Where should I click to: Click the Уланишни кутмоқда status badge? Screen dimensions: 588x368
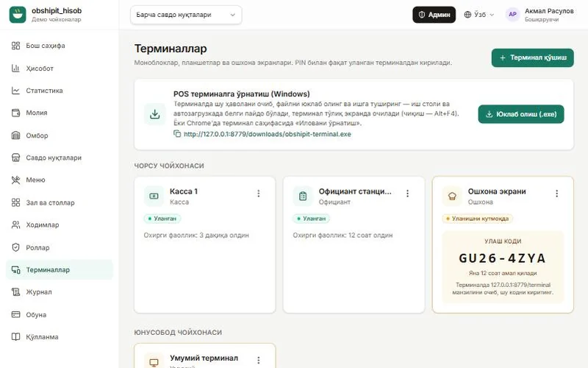477,219
